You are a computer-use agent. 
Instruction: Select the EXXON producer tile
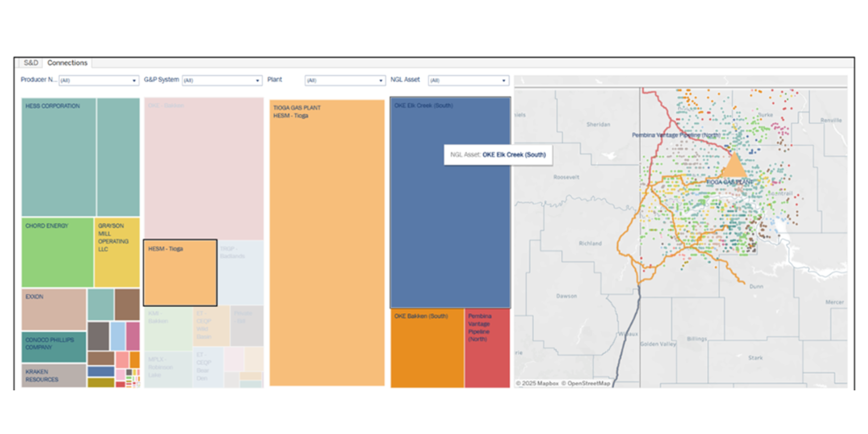[x=54, y=310]
